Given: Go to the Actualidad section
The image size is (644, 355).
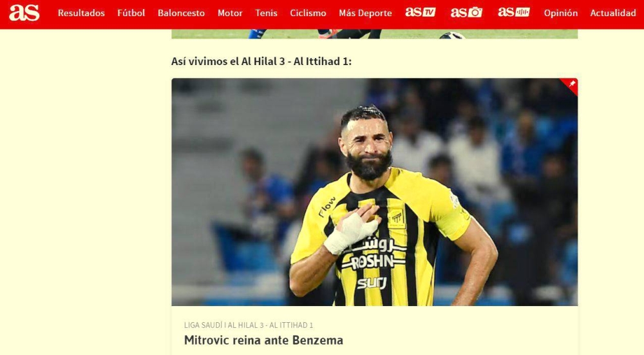Looking at the screenshot, I should tap(613, 13).
